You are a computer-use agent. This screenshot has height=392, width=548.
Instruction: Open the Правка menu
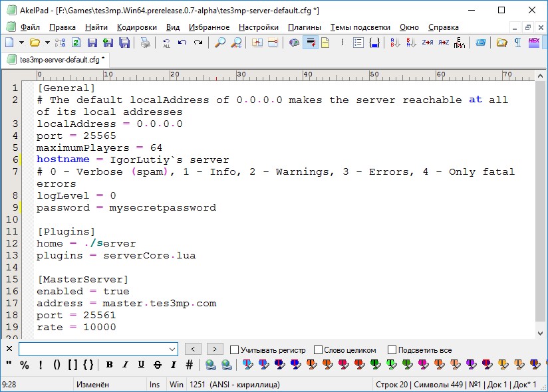[x=63, y=27]
